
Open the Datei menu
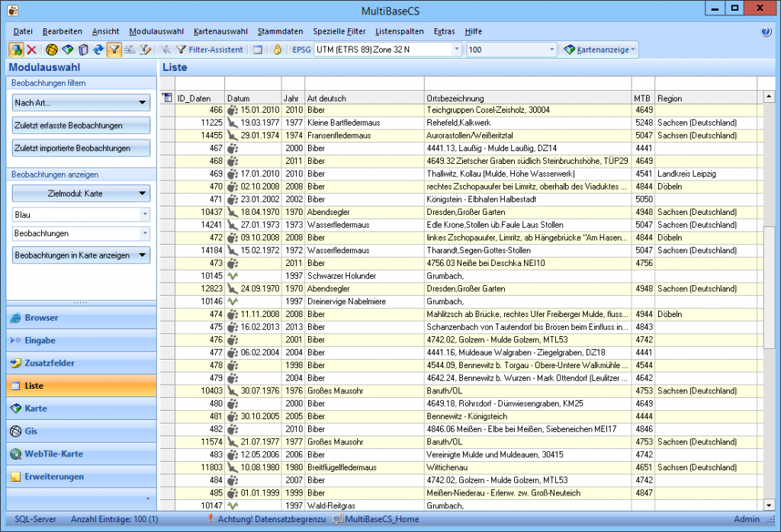(23, 31)
